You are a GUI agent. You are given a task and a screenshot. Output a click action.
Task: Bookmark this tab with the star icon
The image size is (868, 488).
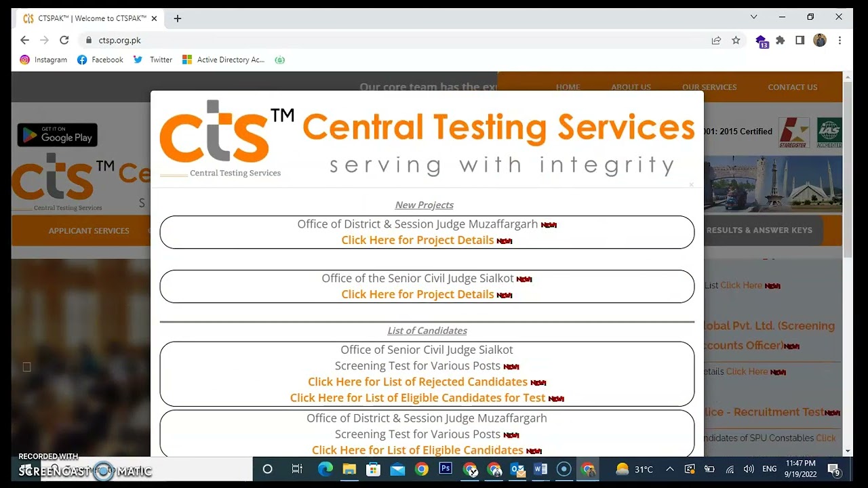click(x=736, y=40)
